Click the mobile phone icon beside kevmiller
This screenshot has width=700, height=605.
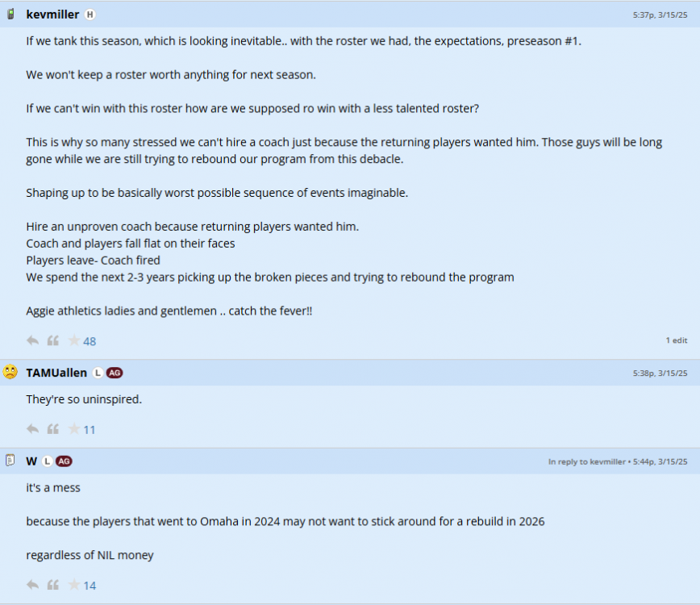click(x=10, y=15)
